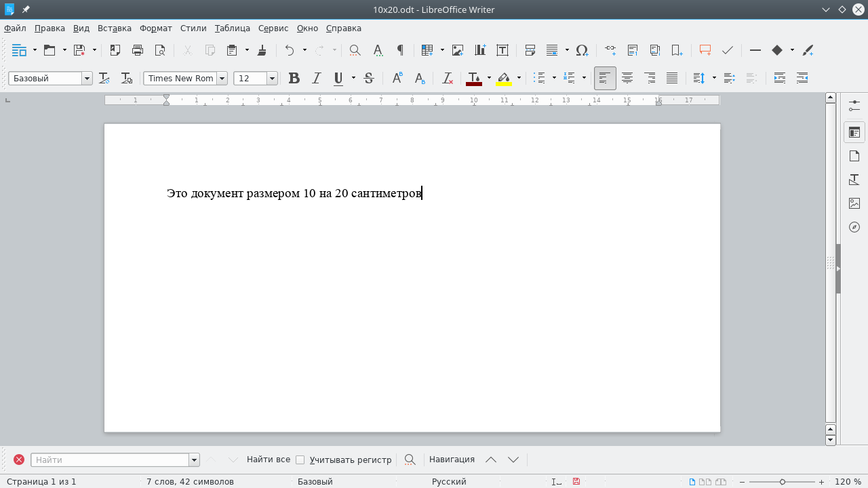The height and width of the screenshot is (488, 868).
Task: Open the Сервис menu
Action: point(273,28)
